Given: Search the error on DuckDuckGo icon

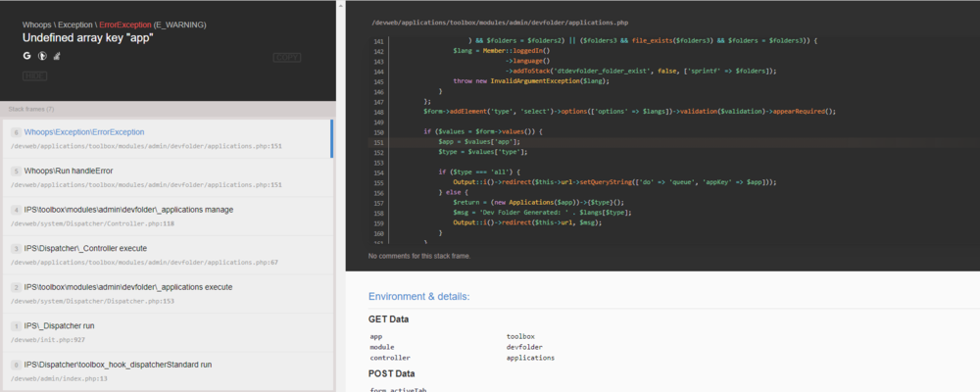Looking at the screenshot, I should (42, 57).
